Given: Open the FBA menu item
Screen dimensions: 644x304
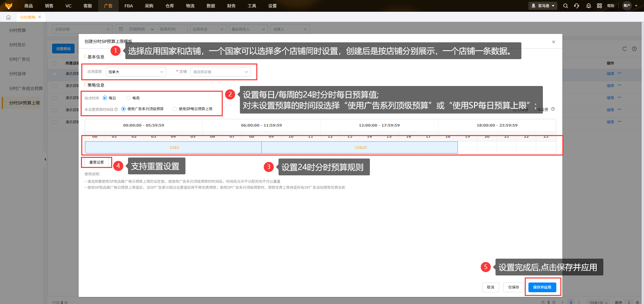Looking at the screenshot, I should pyautogui.click(x=129, y=6).
